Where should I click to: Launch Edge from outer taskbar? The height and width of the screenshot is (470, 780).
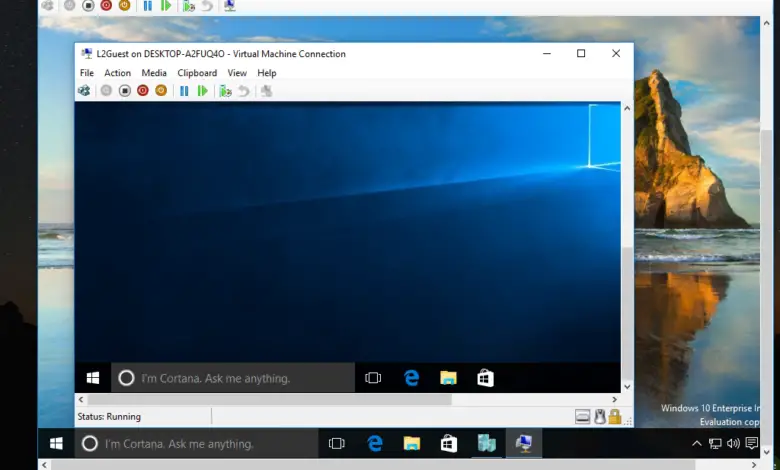coord(375,443)
